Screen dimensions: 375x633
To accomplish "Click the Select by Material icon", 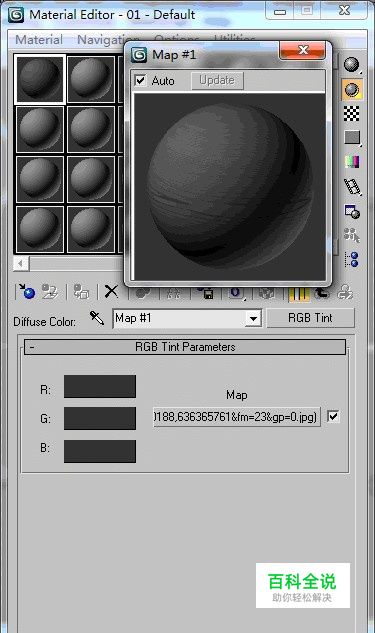I will click(352, 235).
